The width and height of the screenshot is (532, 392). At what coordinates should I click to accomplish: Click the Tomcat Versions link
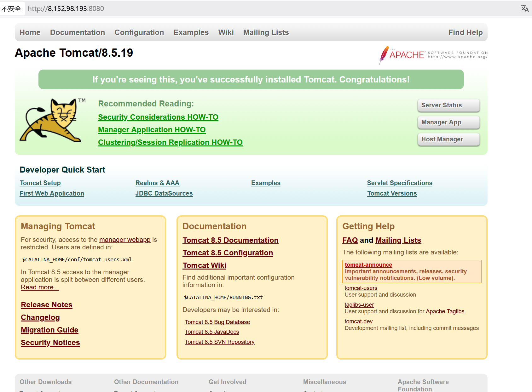point(392,193)
